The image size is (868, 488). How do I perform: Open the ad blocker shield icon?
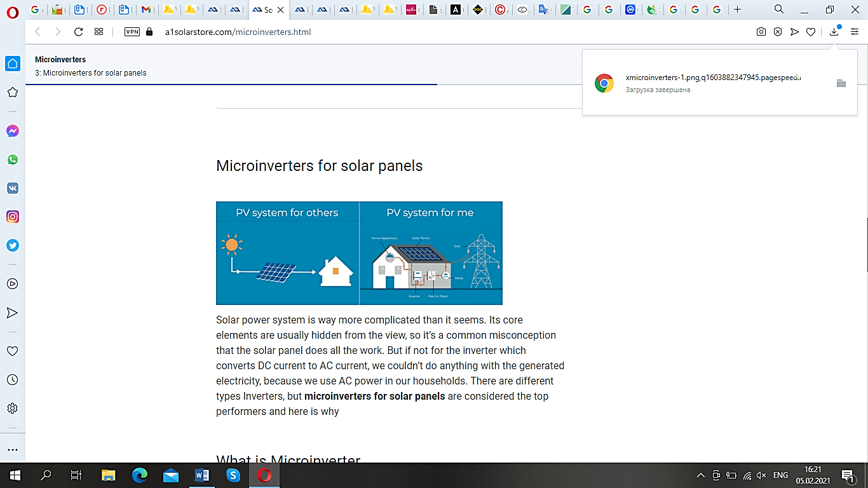tap(777, 32)
